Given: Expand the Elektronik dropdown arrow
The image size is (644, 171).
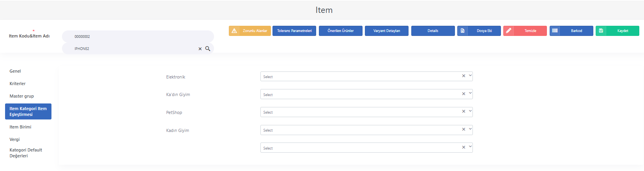Looking at the screenshot, I should (470, 76).
